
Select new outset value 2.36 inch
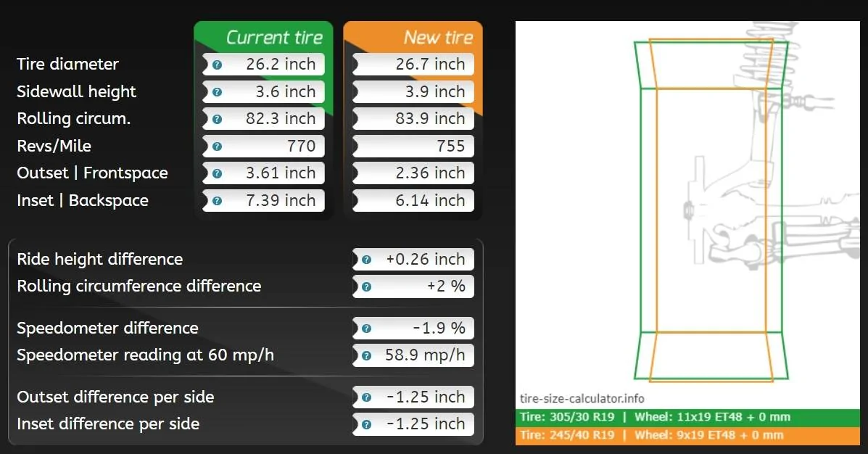(x=413, y=173)
